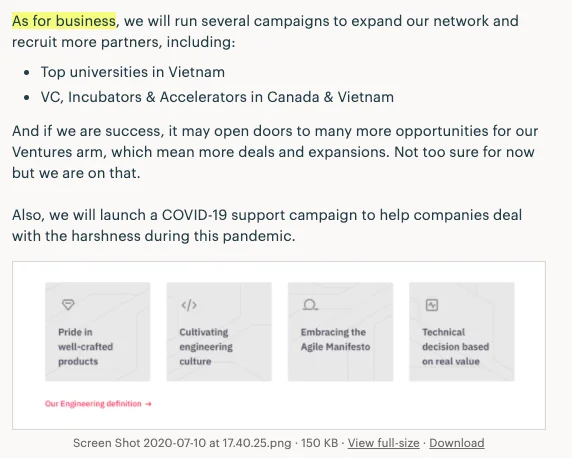Click the diamond icon in Pride card

point(68,304)
